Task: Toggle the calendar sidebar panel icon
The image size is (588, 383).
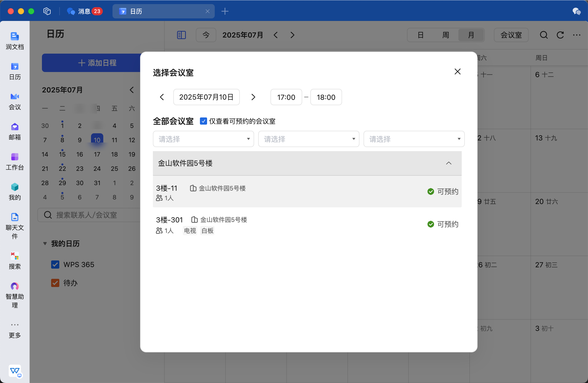Action: click(x=182, y=35)
